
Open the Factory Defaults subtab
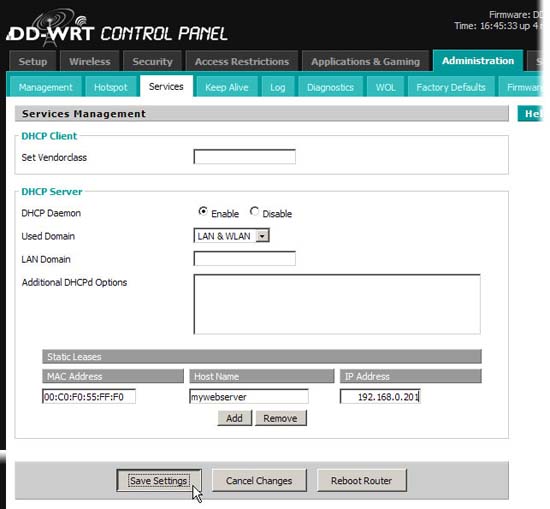coord(451,87)
